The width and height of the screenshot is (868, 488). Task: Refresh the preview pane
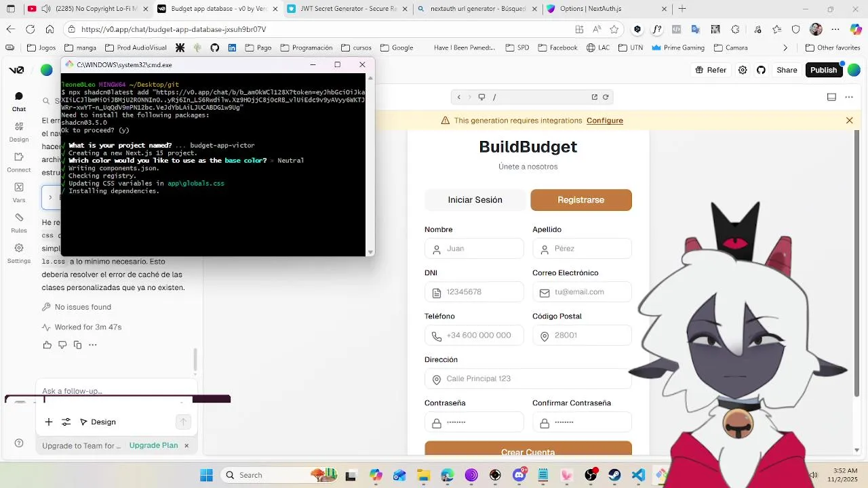pos(606,97)
